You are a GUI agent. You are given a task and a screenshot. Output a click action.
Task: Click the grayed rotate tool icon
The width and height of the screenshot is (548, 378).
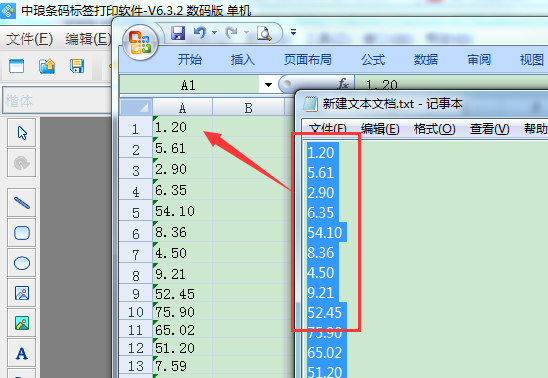click(22, 163)
